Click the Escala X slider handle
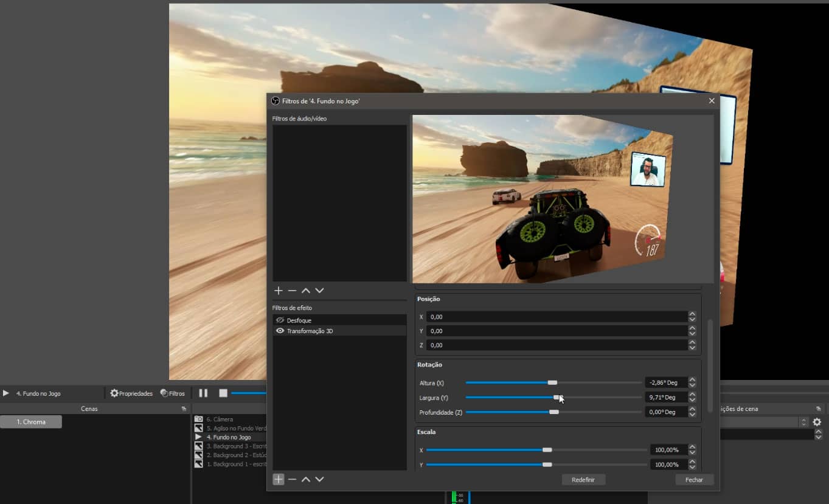This screenshot has width=829, height=504. [x=547, y=450]
